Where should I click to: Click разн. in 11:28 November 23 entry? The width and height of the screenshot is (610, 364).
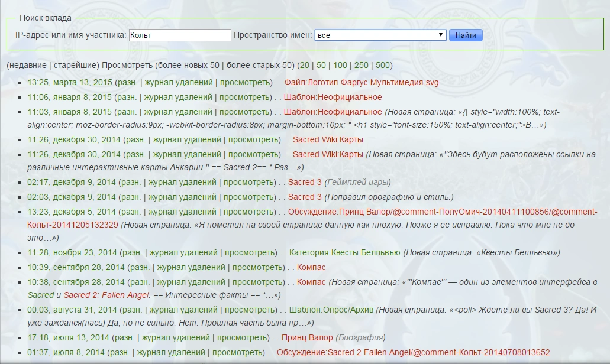tap(131, 252)
